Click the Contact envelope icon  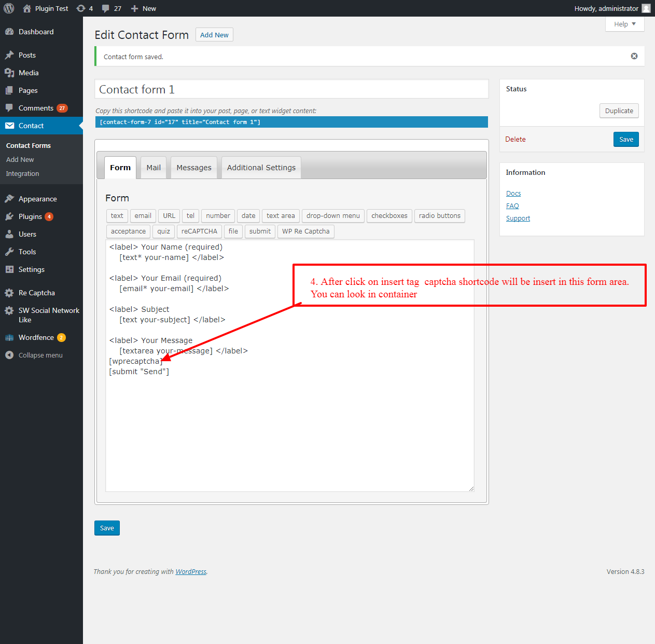[x=9, y=126]
